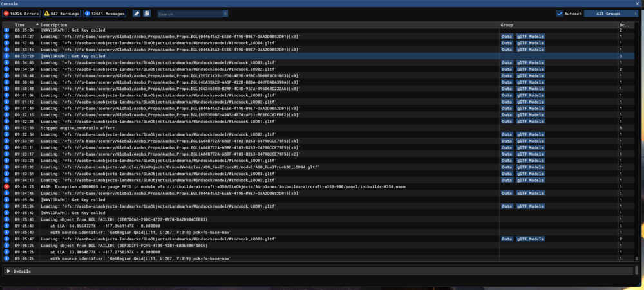
Task: Open the All Groups filter dropdown
Action: pos(609,14)
